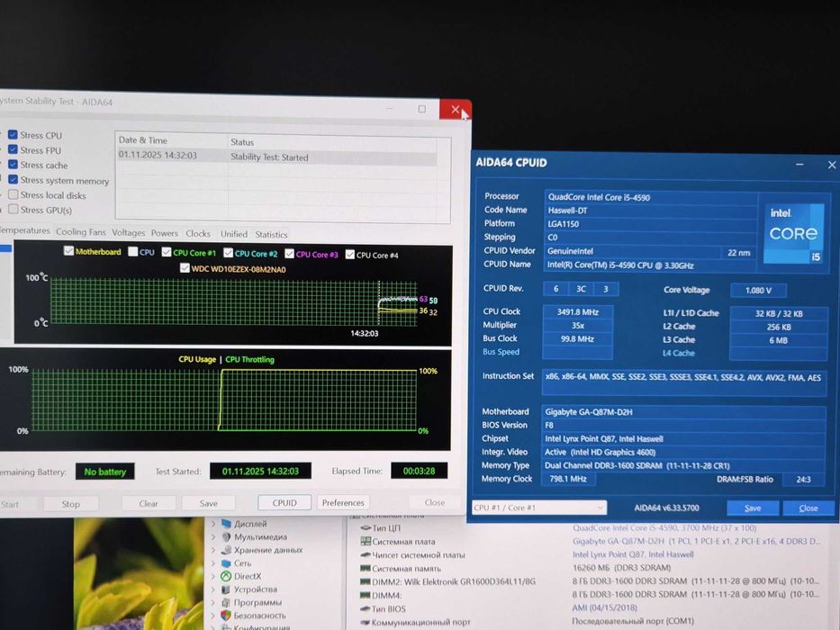The height and width of the screenshot is (630, 840).
Task: Enable Stress local disks checkbox
Action: coord(13,194)
